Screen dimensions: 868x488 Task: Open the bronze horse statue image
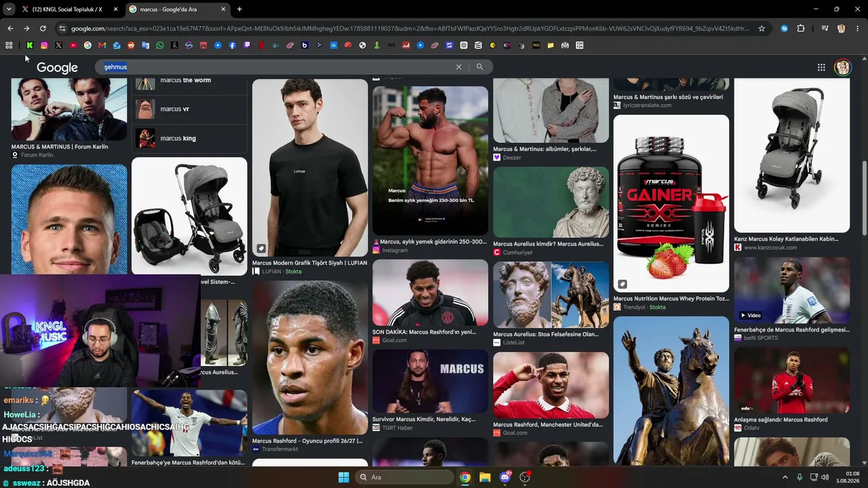click(671, 390)
